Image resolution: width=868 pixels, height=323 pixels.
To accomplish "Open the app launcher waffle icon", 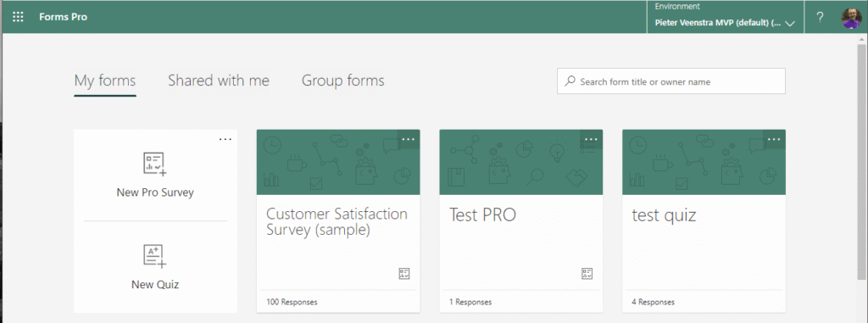I will 18,17.
